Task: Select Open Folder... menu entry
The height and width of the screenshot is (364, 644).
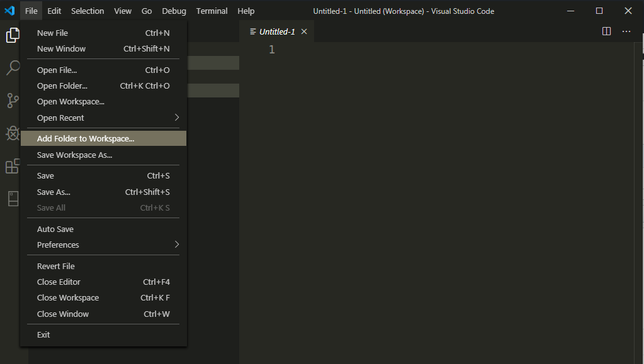Action: (x=103, y=85)
